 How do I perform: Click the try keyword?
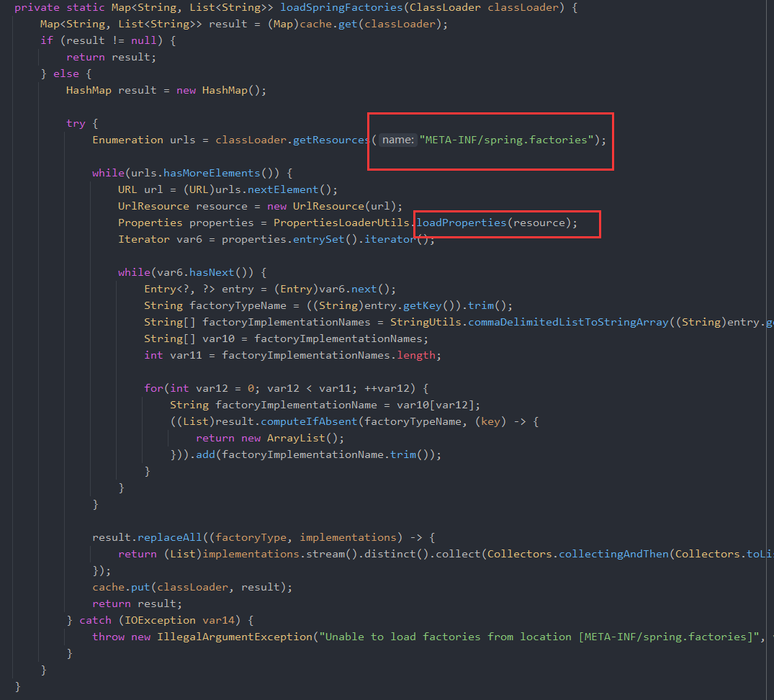(76, 123)
